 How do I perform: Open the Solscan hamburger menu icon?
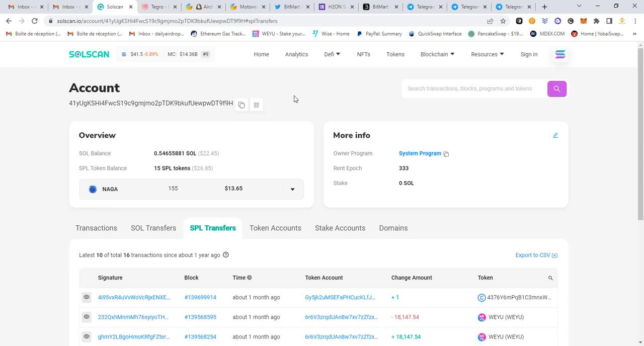[x=560, y=54]
